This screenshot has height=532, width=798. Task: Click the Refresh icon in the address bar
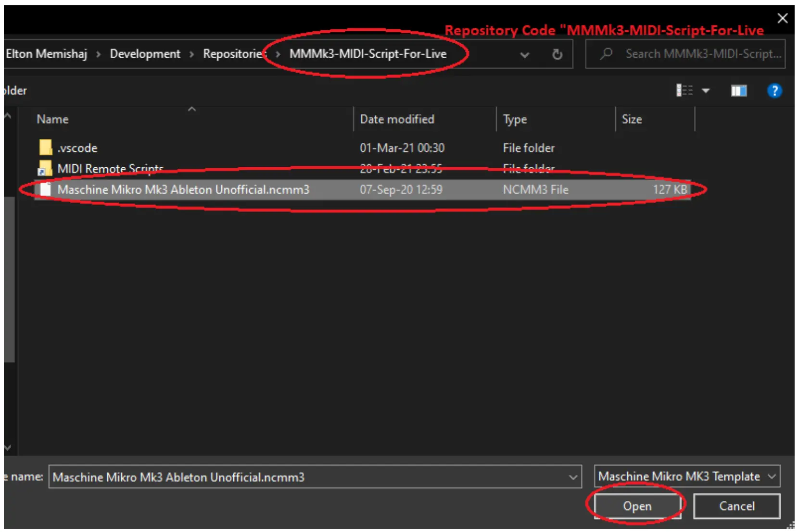point(557,54)
